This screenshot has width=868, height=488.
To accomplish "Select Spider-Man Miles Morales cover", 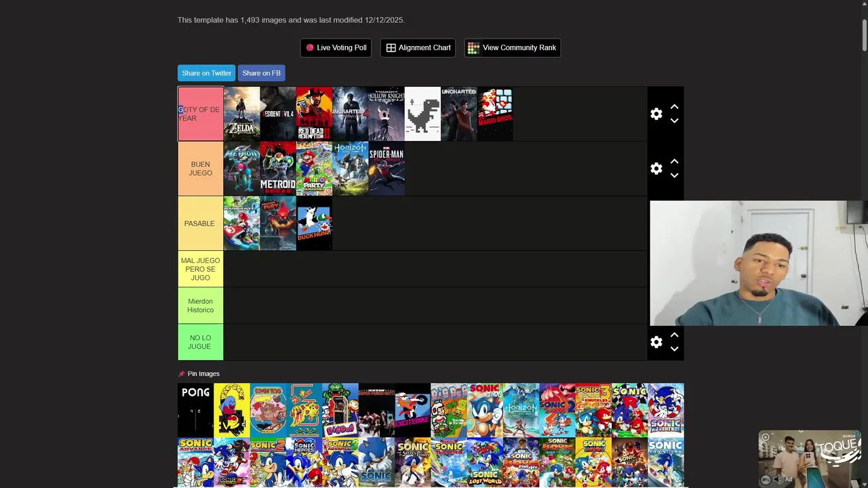I will click(x=387, y=169).
